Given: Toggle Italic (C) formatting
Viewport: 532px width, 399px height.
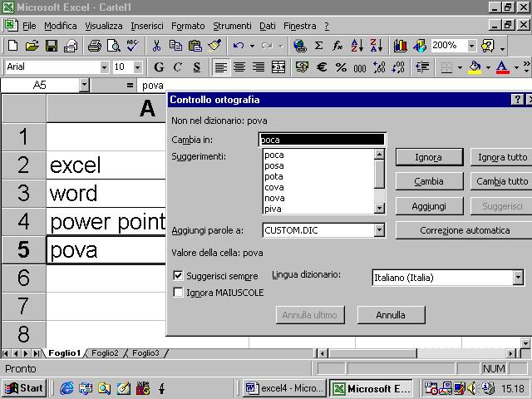Looking at the screenshot, I should (178, 67).
